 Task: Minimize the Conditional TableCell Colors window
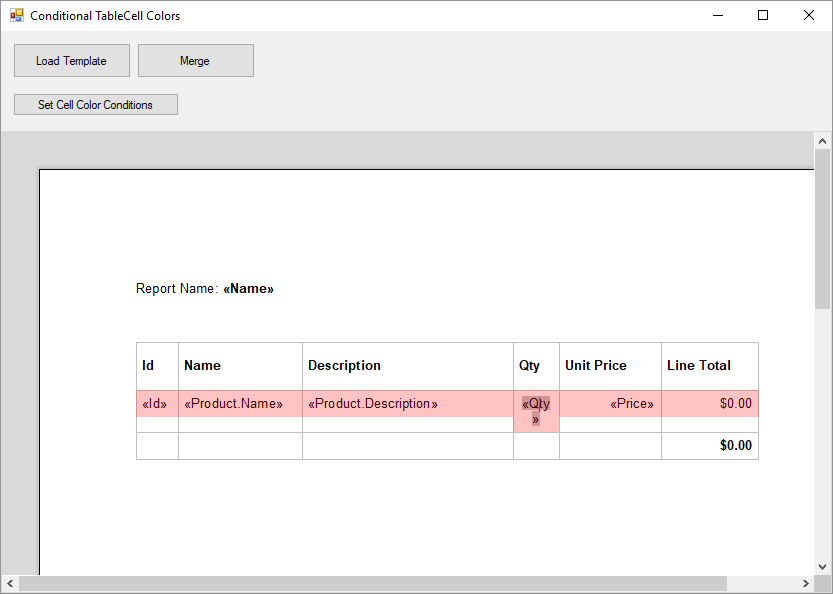tap(717, 16)
